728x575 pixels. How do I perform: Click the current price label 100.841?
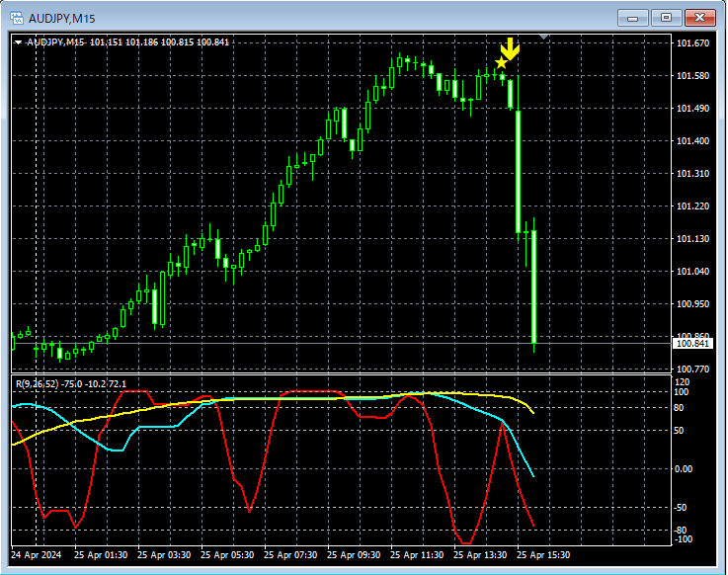tap(689, 343)
